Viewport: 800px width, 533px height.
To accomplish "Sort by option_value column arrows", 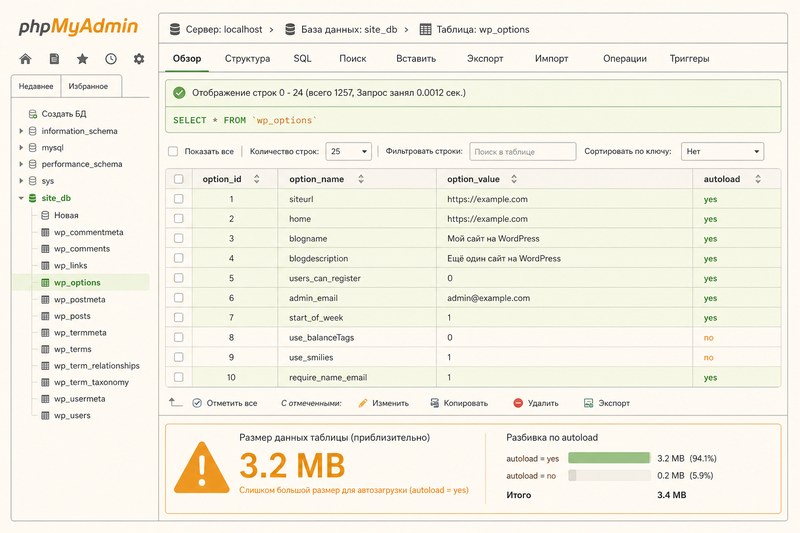I will click(x=514, y=179).
